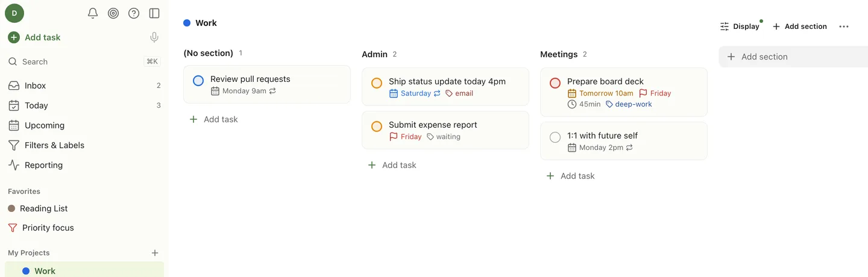
Task: Add task under (No section)
Action: 214,119
